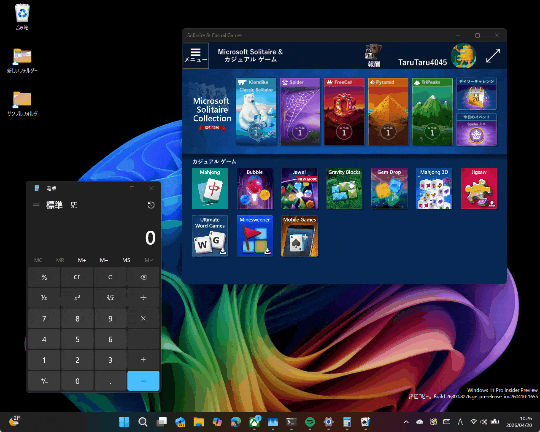Open the Mahjong 3D game tile
540x432 pixels.
pos(434,188)
